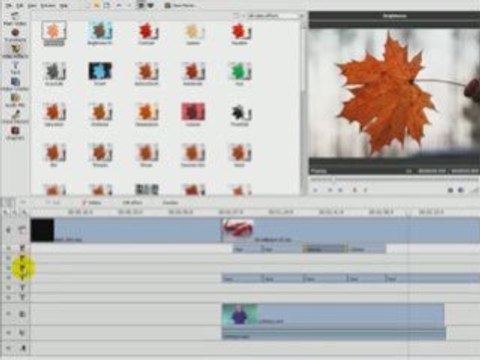Select the first effect block on effects track
This screenshot has height=360, width=480.
pos(248,249)
